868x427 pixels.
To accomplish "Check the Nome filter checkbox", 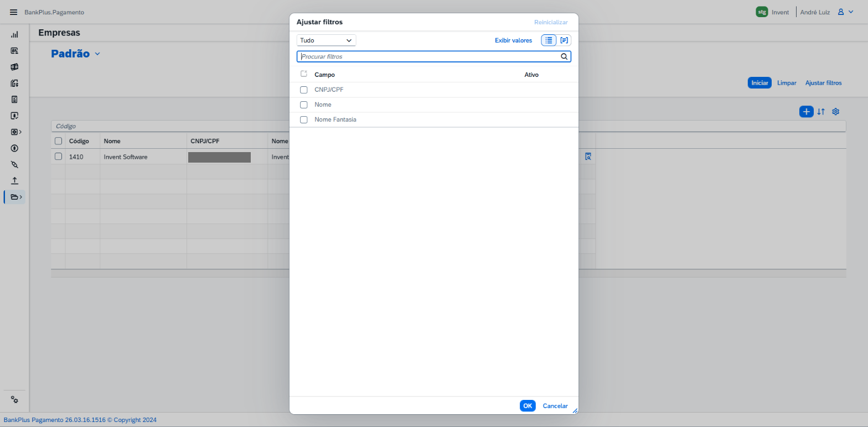I will 303,105.
